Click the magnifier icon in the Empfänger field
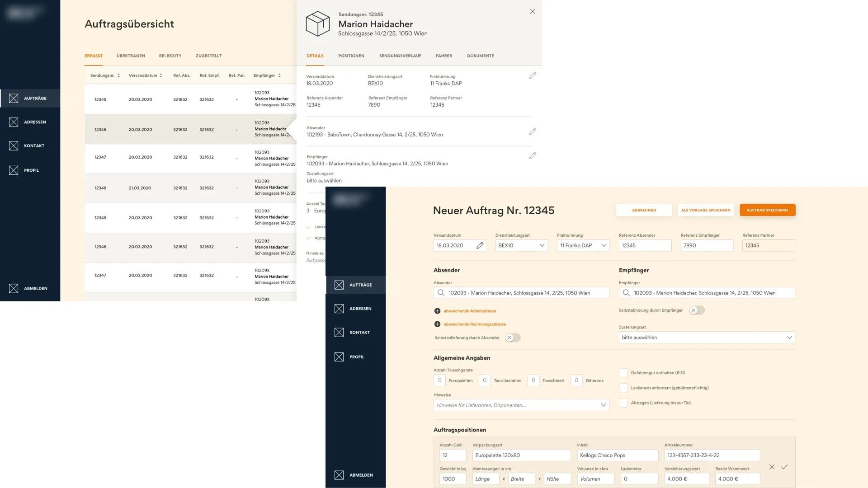 (x=626, y=293)
